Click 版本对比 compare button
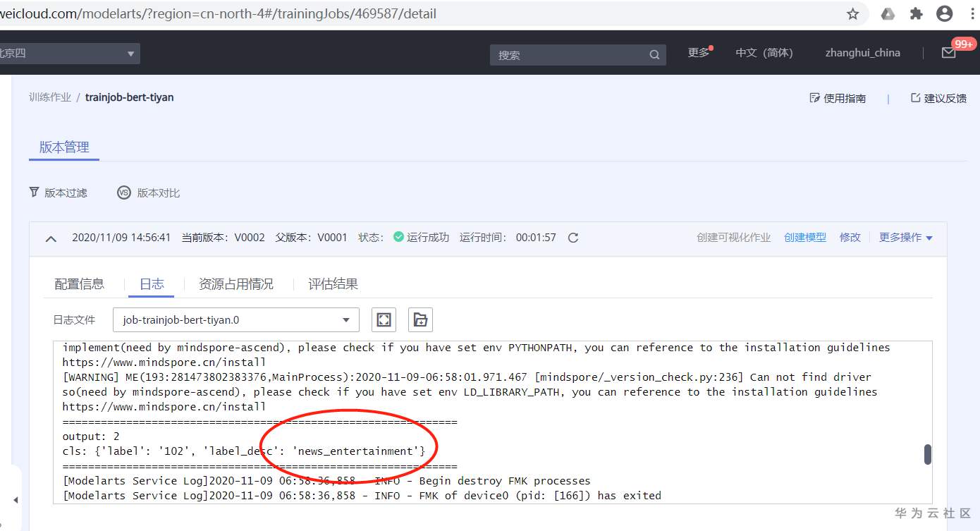 [148, 193]
